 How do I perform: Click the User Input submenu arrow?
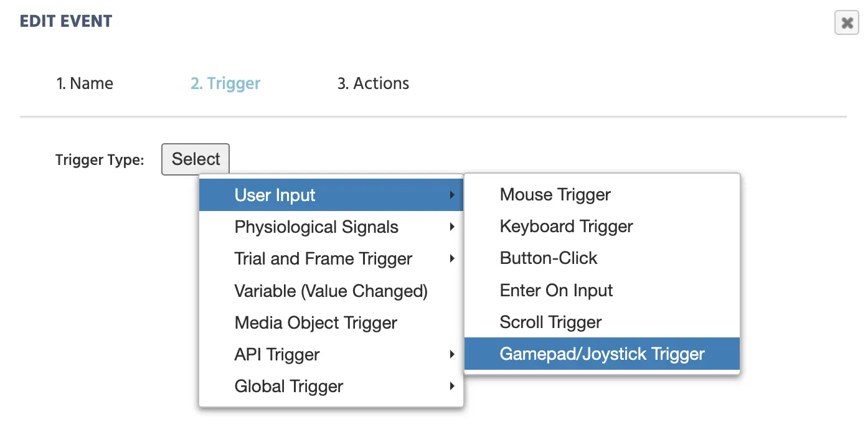tap(452, 195)
